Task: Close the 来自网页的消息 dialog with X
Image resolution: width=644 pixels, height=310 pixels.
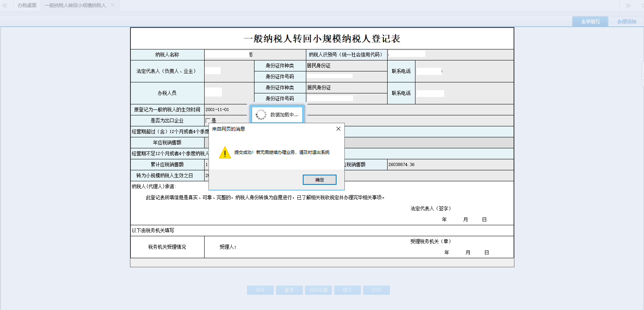Action: click(x=338, y=129)
